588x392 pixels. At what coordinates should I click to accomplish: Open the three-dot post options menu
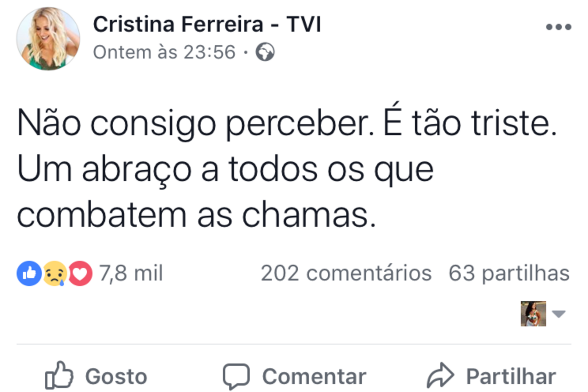(x=559, y=27)
